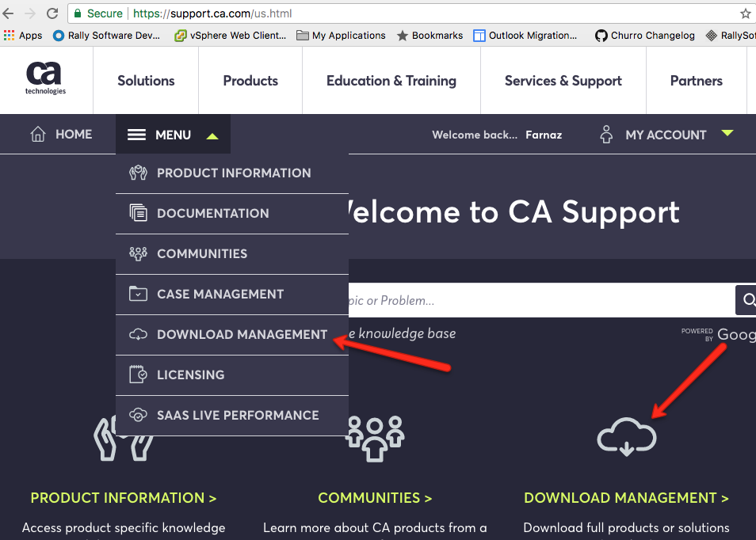This screenshot has height=540, width=756.
Task: Open the Apps grid in bookmarks bar
Action: [x=23, y=35]
